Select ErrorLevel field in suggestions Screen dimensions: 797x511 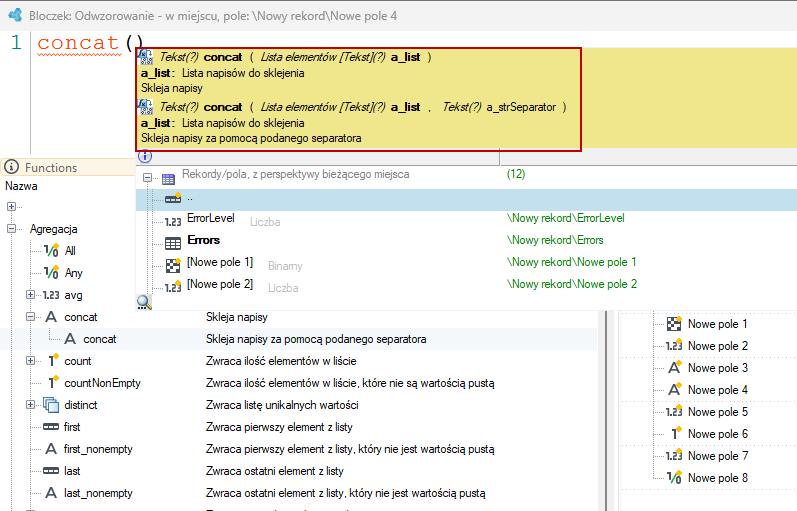pyautogui.click(x=210, y=218)
